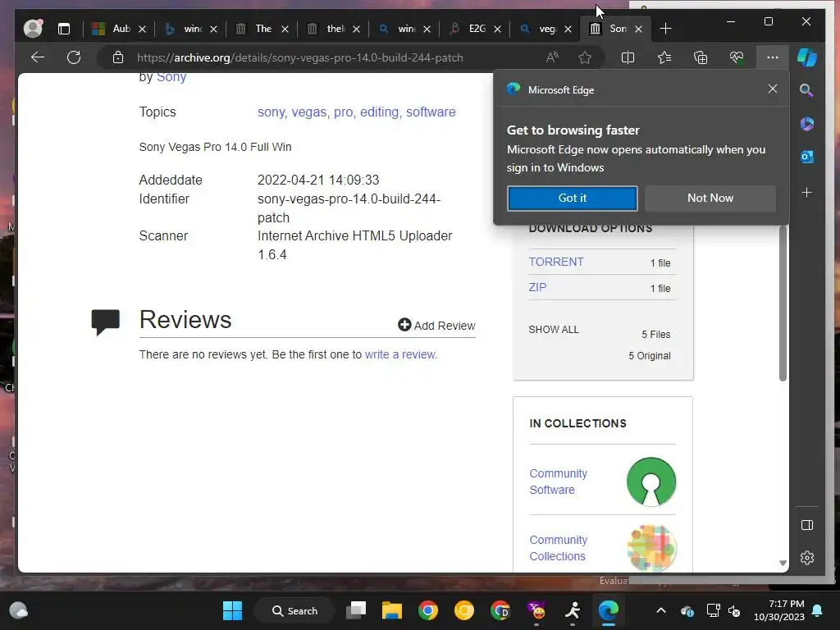
Task: Click the Add Review plus icon
Action: coord(404,325)
